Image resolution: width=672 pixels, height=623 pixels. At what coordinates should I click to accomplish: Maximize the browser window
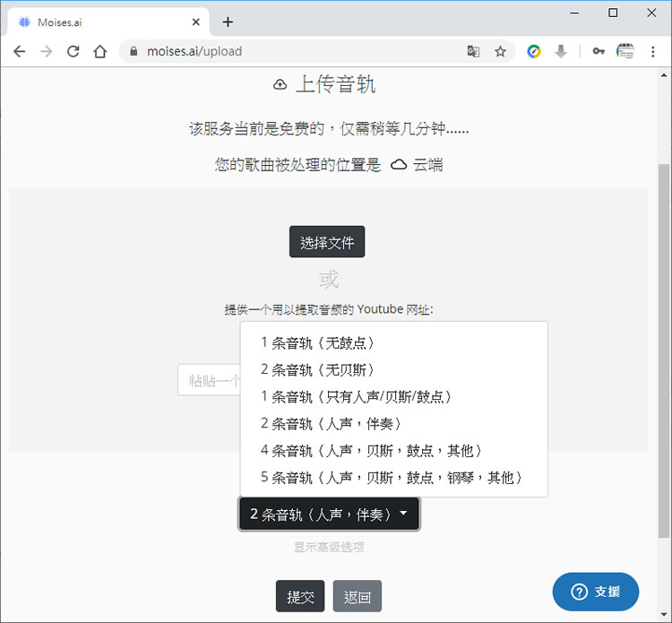(613, 13)
